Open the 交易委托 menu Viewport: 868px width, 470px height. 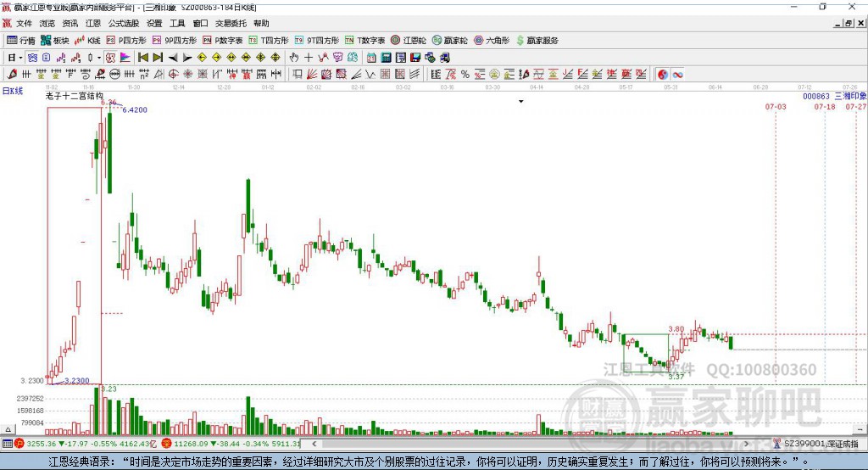(231, 23)
